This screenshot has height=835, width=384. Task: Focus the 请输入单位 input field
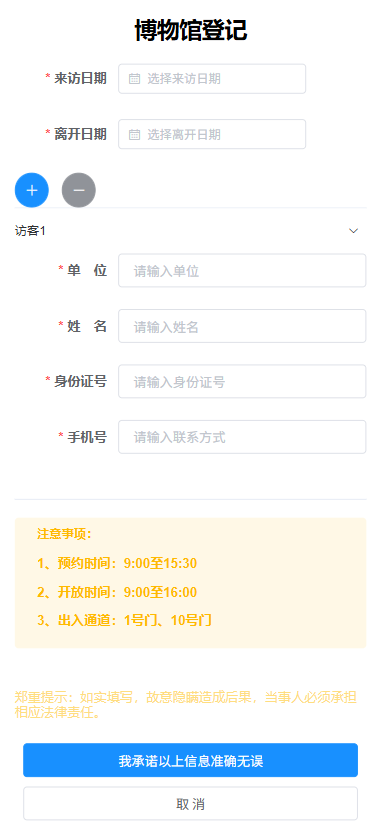tap(242, 271)
